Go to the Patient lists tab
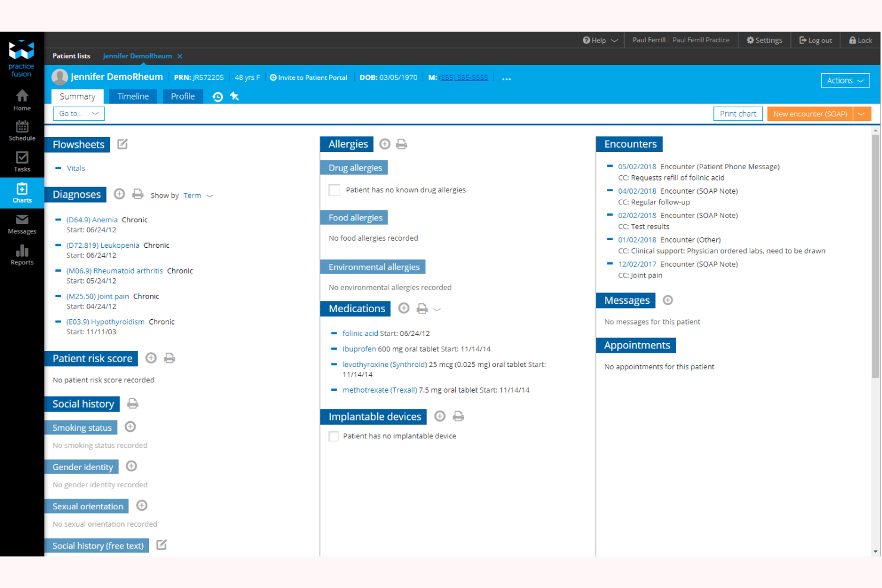 click(72, 56)
